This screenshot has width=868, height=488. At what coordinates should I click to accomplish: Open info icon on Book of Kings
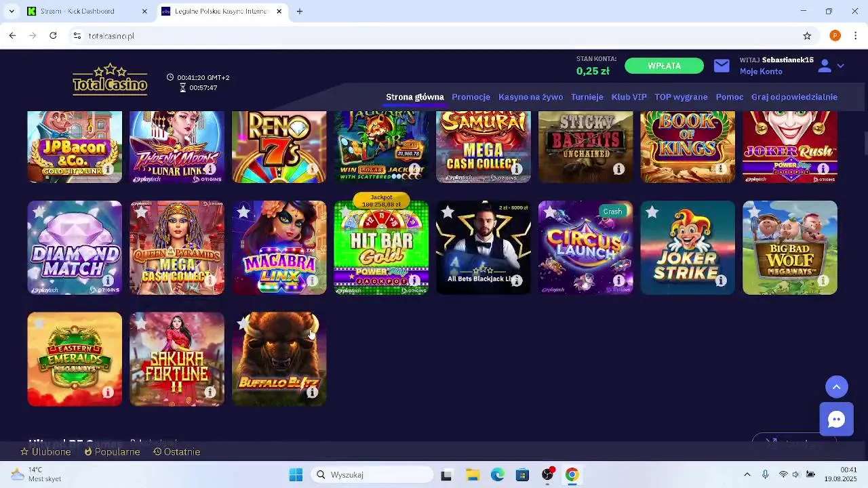pyautogui.click(x=721, y=169)
